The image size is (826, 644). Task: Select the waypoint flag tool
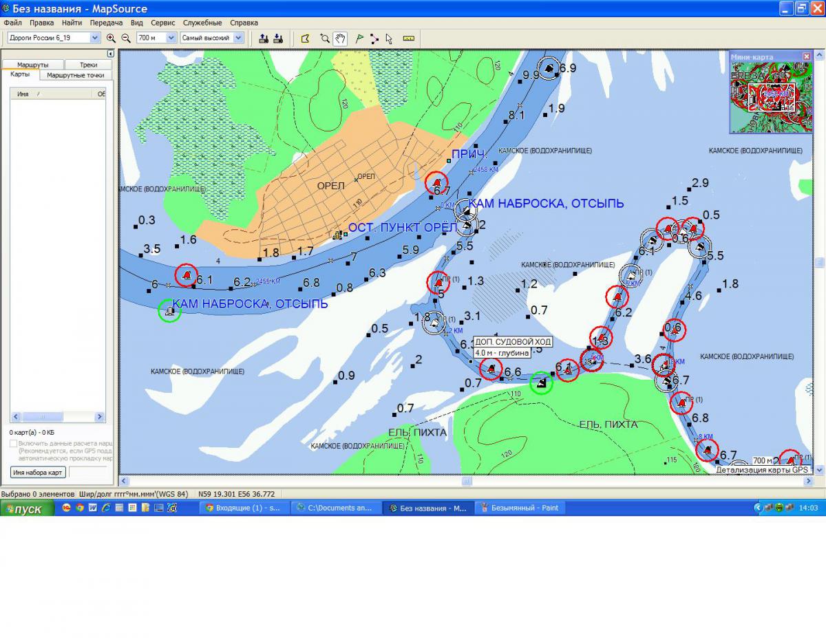point(359,39)
